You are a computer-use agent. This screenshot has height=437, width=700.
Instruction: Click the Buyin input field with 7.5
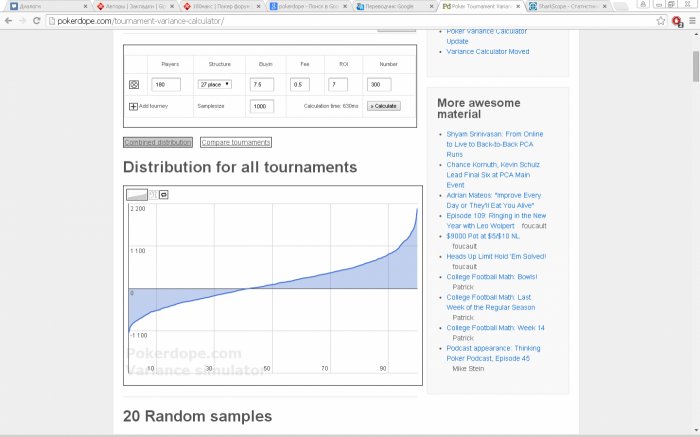[x=262, y=84]
